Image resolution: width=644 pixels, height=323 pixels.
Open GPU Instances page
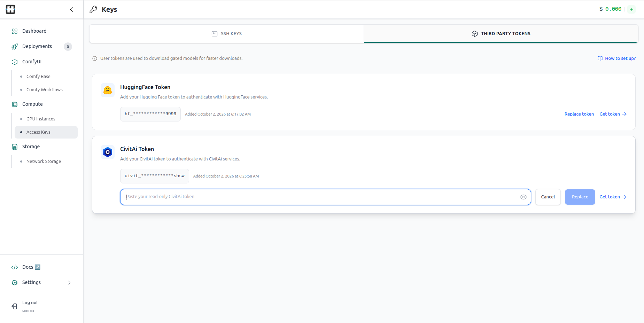[x=41, y=119]
